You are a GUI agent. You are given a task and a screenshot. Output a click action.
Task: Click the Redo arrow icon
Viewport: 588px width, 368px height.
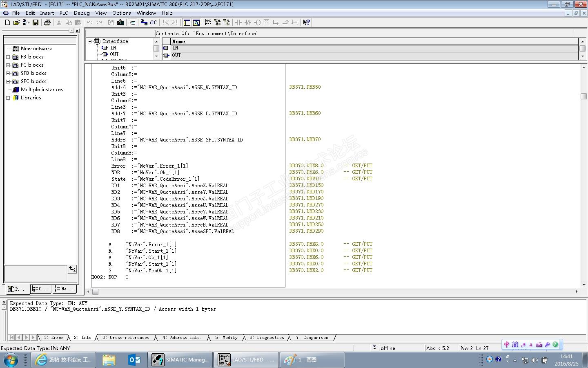[x=99, y=22]
